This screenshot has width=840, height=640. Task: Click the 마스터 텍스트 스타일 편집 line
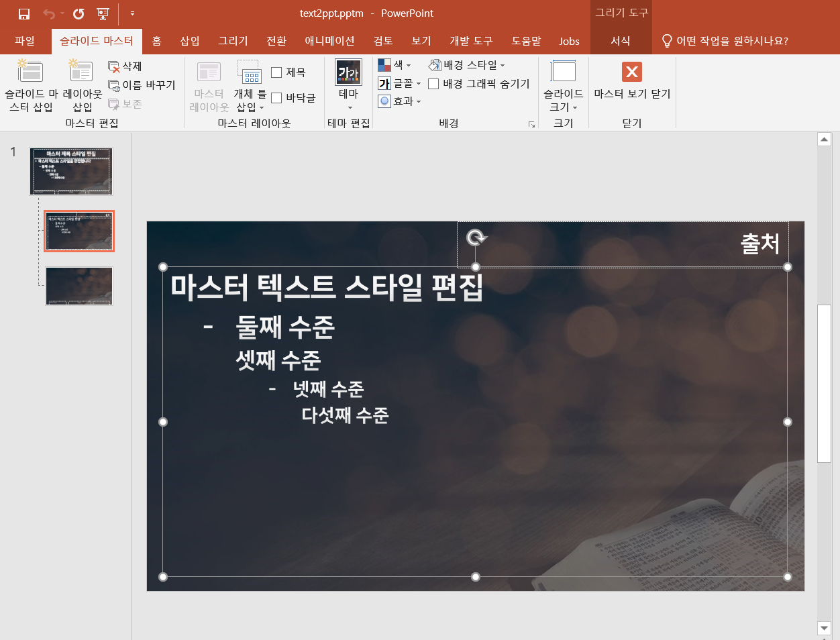click(327, 287)
